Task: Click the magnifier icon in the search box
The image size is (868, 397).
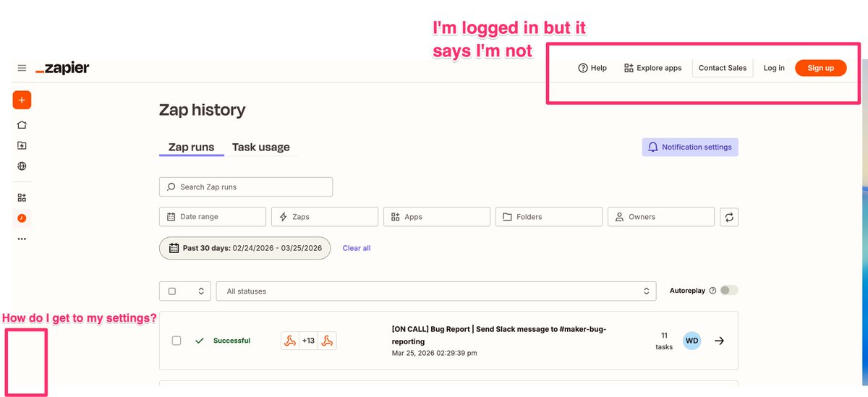Action: point(171,187)
